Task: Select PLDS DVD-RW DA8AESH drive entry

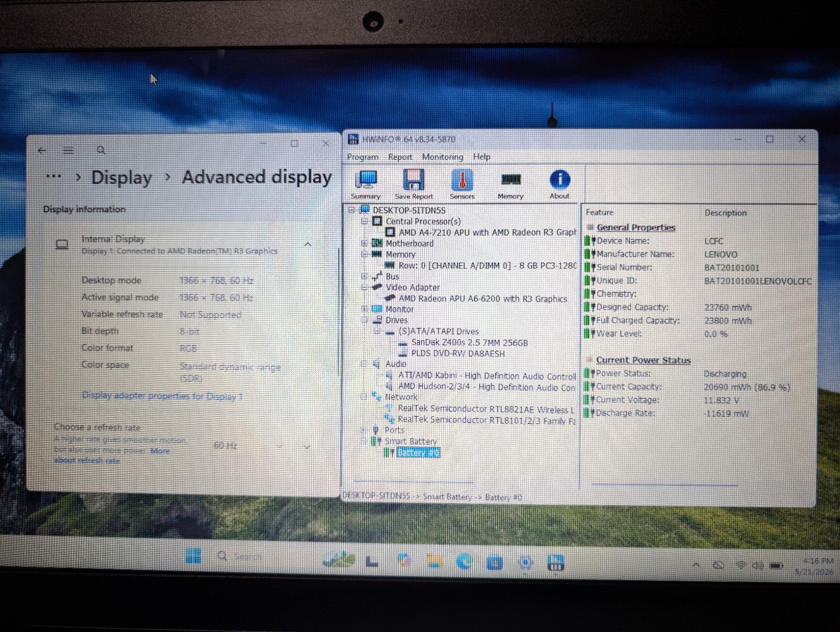Action: click(458, 353)
